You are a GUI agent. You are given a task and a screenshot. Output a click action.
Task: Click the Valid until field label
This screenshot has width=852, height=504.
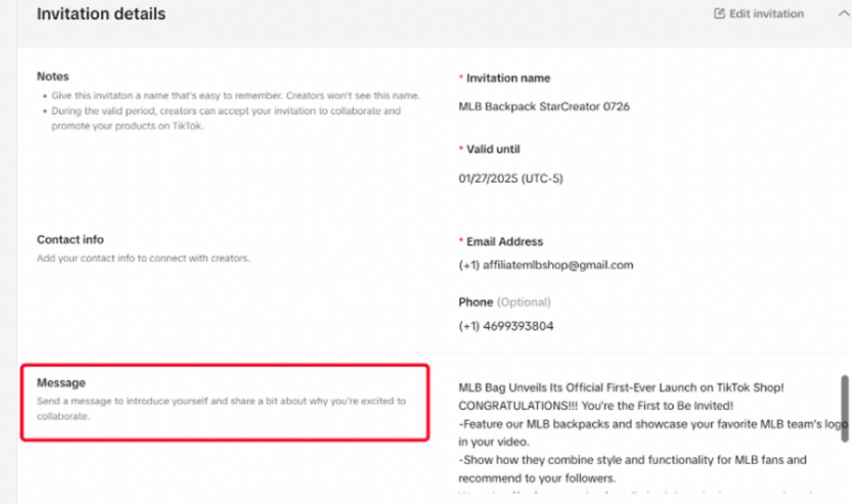coord(493,149)
